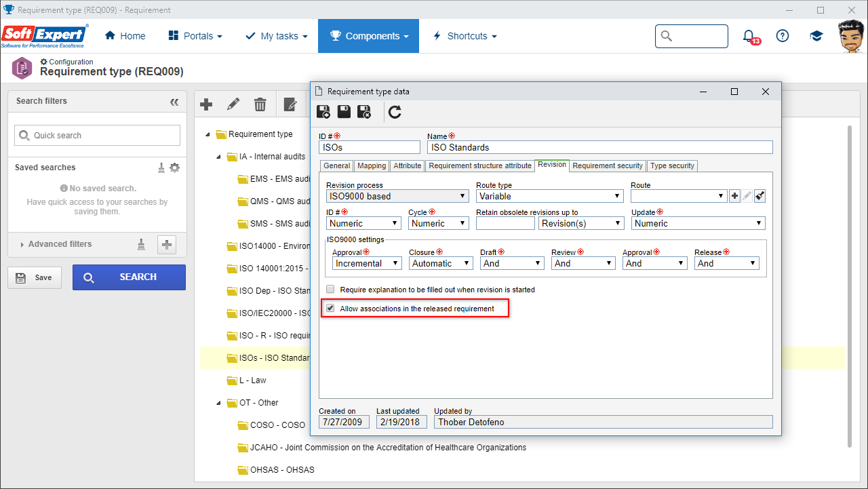Viewport: 868px width, 489px height.
Task: Collapse the OT - Other tree node
Action: 218,403
